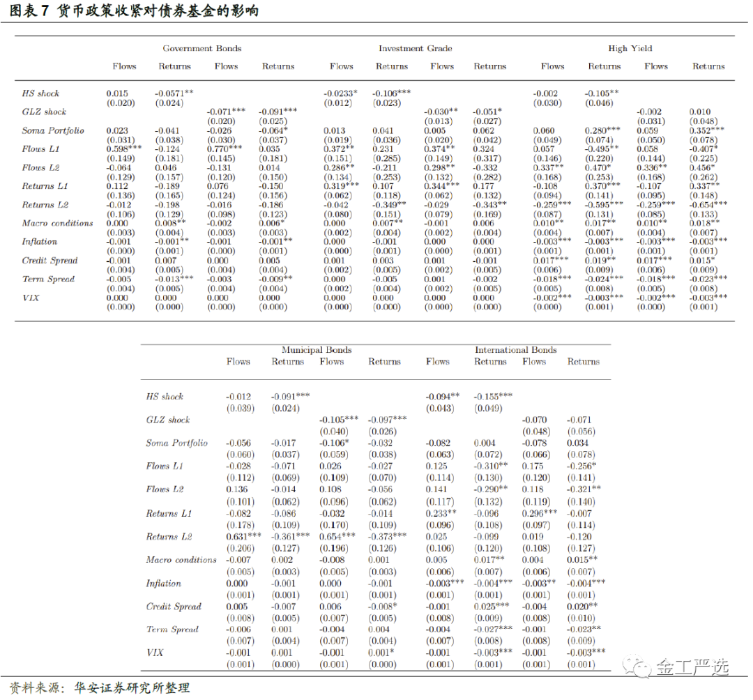Click the value 0.372** in Flows L1 row
This screenshot has height=700, width=753.
point(339,149)
